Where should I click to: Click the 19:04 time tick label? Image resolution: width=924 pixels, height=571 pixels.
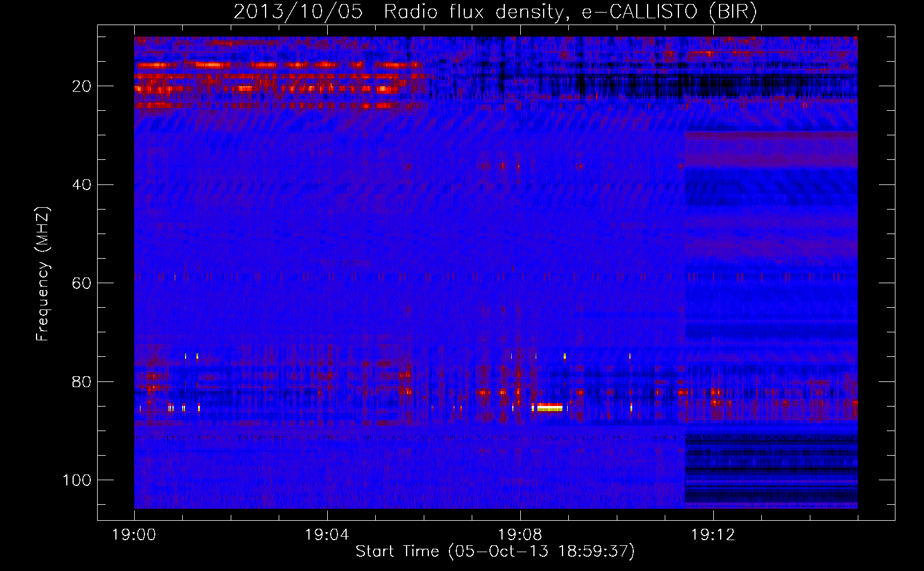pos(327,535)
